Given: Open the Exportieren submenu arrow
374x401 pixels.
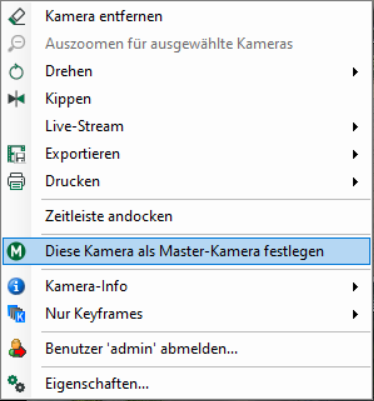Looking at the screenshot, I should coord(355,154).
